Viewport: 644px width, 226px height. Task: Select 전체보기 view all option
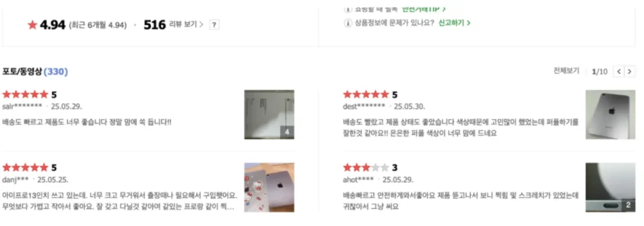coord(566,71)
